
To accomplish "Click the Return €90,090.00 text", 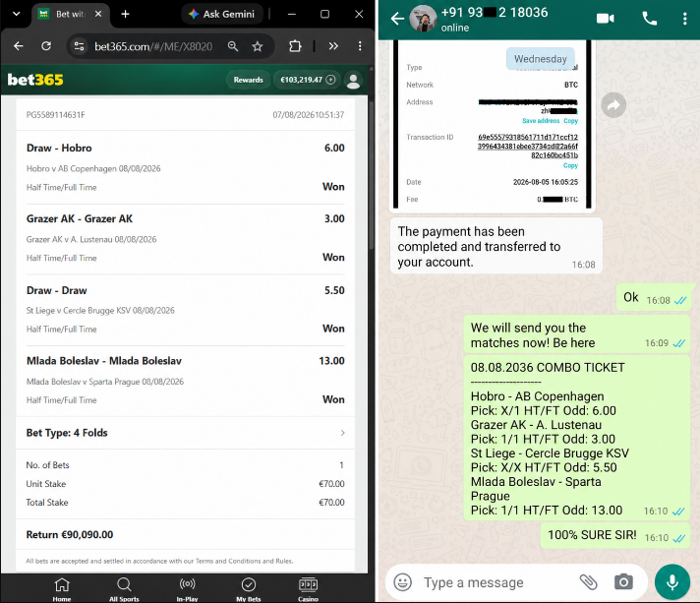I will coord(70,535).
